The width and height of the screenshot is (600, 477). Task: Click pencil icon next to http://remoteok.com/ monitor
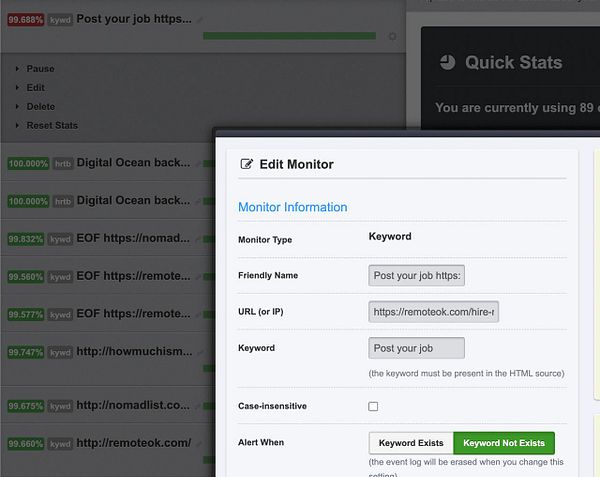(199, 443)
